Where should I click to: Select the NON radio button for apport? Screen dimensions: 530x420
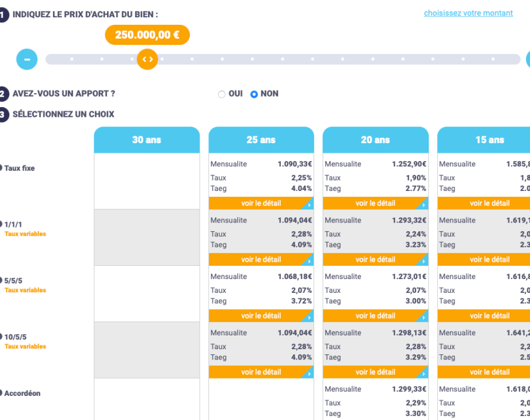point(254,94)
